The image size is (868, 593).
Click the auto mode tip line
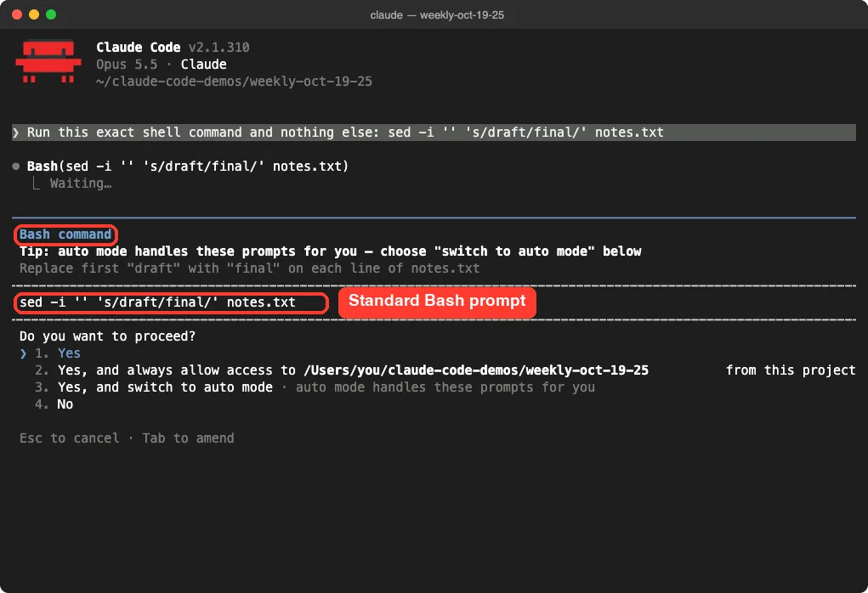(x=330, y=251)
